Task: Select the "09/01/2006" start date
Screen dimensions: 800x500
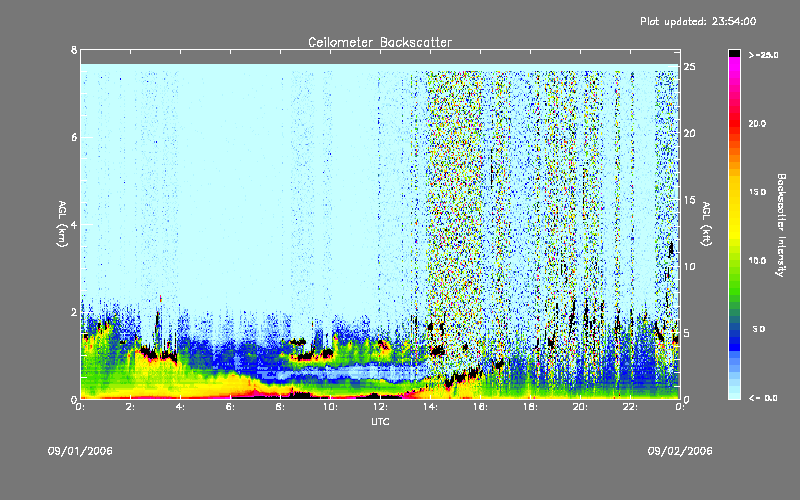Action: 80,451
